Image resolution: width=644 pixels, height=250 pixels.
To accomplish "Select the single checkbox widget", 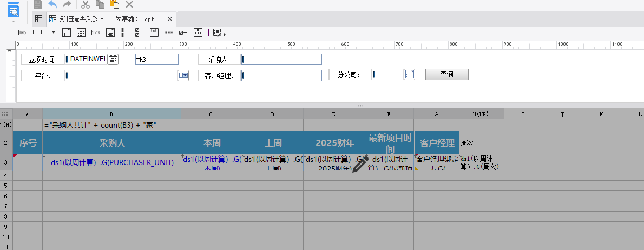I will 183,32.
